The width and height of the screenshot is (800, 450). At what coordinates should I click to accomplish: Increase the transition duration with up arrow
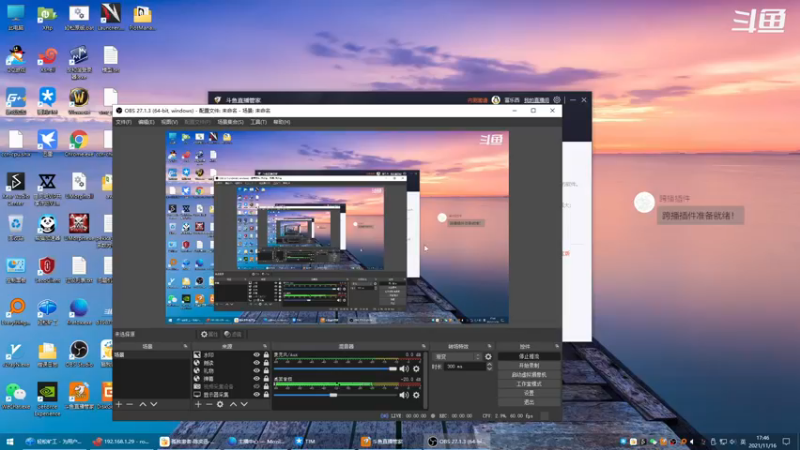(490, 364)
